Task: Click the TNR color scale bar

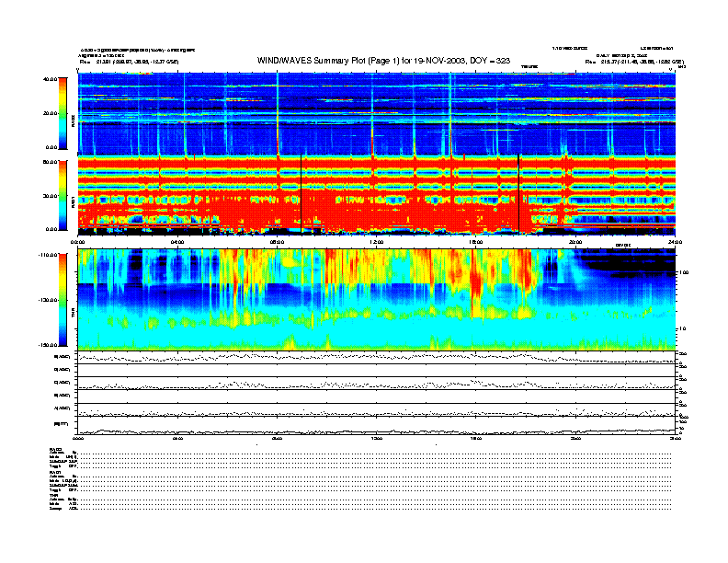Action: click(63, 300)
